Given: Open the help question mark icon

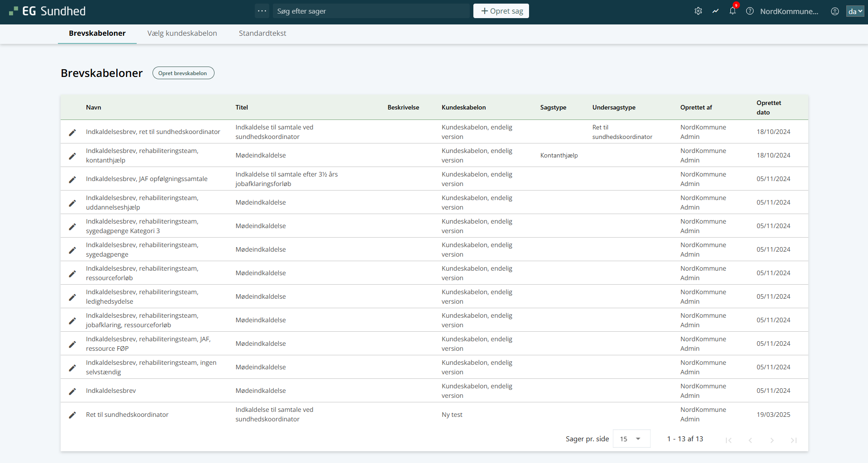Looking at the screenshot, I should [x=750, y=11].
